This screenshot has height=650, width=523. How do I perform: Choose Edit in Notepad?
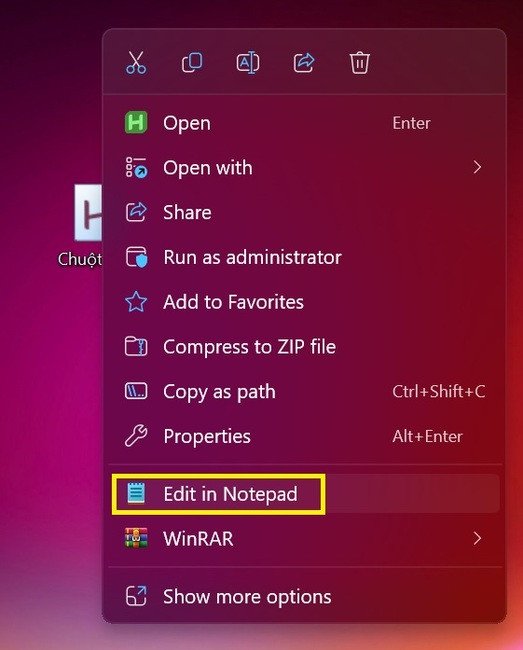coord(305,494)
